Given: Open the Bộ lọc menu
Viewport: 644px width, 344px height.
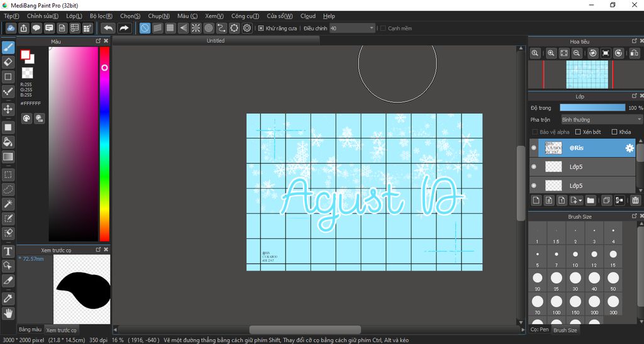Looking at the screenshot, I should [x=101, y=16].
